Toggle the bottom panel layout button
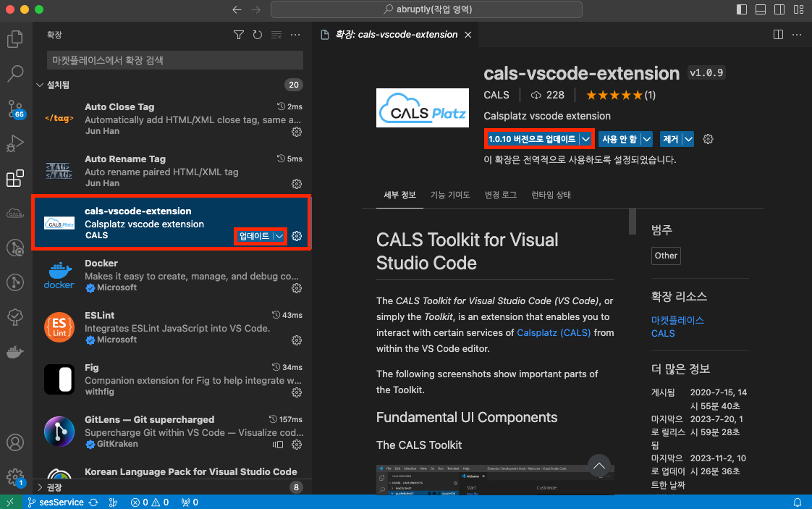812x510 pixels. pyautogui.click(x=760, y=9)
